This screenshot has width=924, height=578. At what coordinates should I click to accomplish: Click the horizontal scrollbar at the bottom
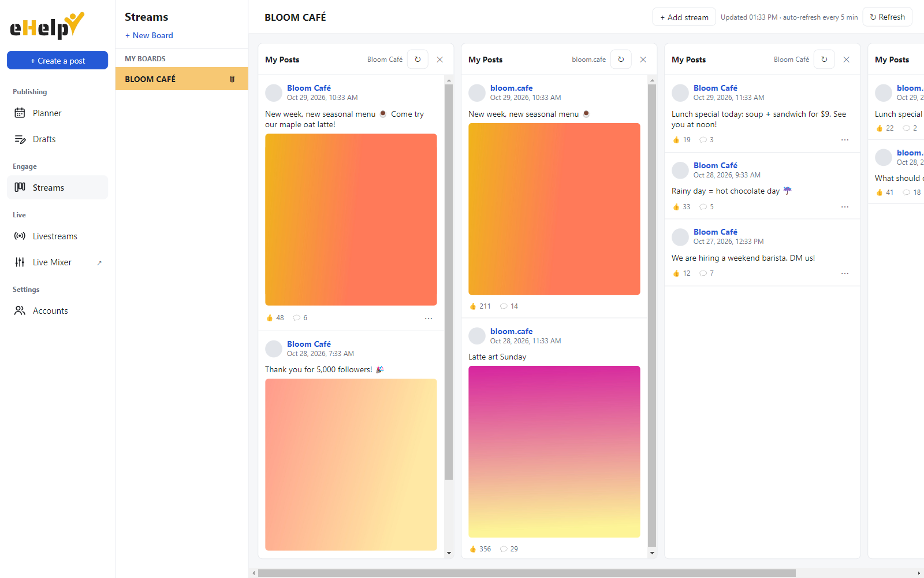point(527,573)
